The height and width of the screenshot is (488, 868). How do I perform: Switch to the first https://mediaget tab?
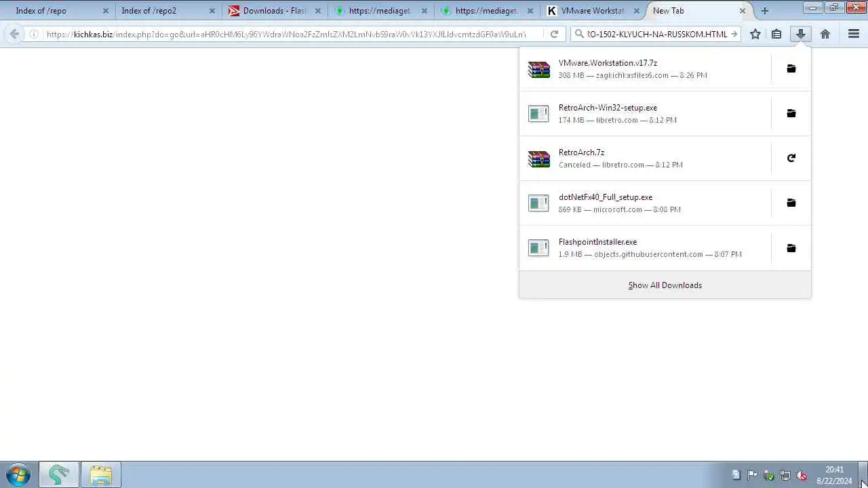(x=380, y=11)
